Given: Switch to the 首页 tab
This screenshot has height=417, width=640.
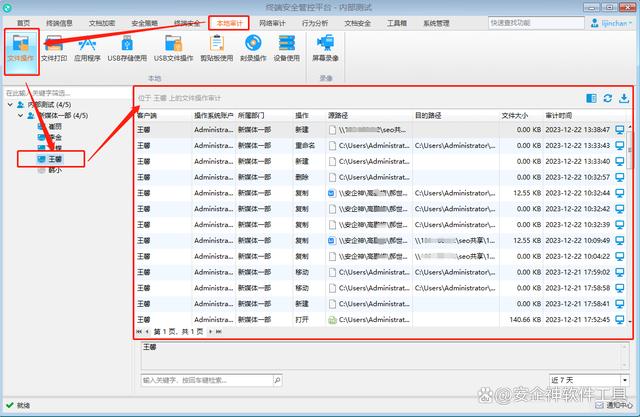Looking at the screenshot, I should coord(23,23).
